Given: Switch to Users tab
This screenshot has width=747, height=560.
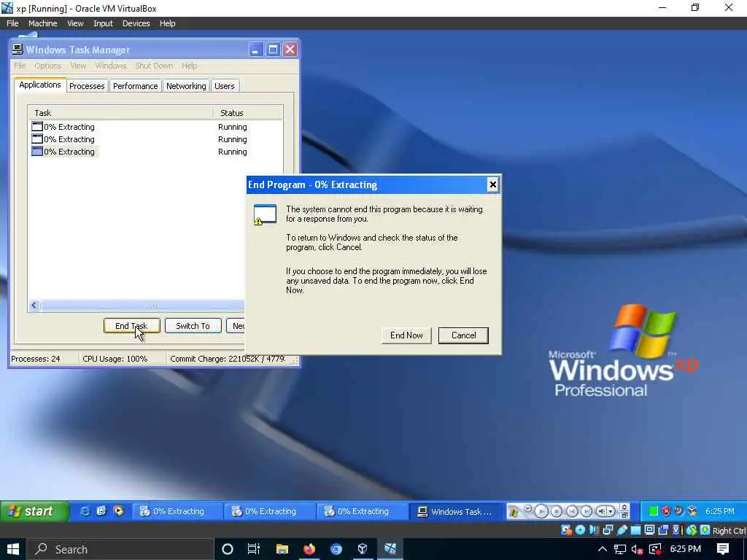Looking at the screenshot, I should 225,86.
